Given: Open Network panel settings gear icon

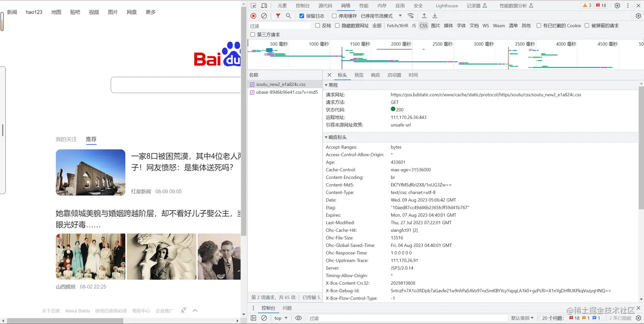Looking at the screenshot, I should pyautogui.click(x=638, y=16).
